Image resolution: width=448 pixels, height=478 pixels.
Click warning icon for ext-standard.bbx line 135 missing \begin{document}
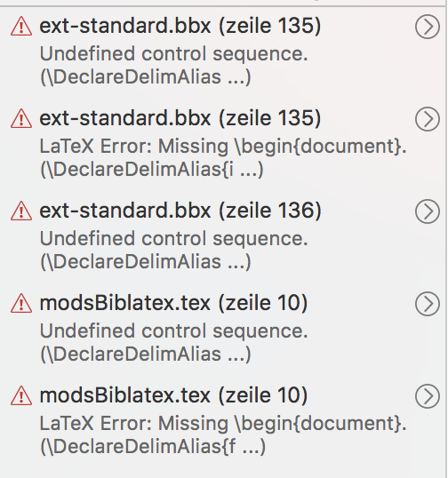[21, 118]
